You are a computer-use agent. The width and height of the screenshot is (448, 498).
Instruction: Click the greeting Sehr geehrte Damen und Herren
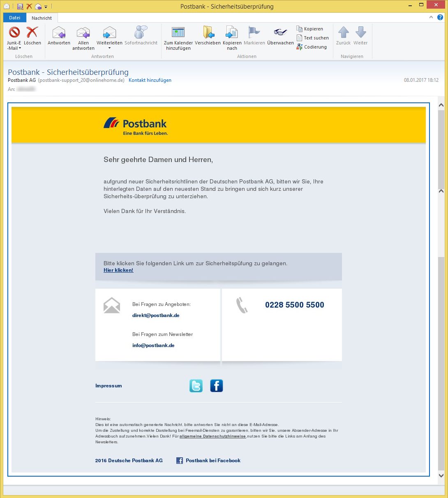[x=158, y=160]
